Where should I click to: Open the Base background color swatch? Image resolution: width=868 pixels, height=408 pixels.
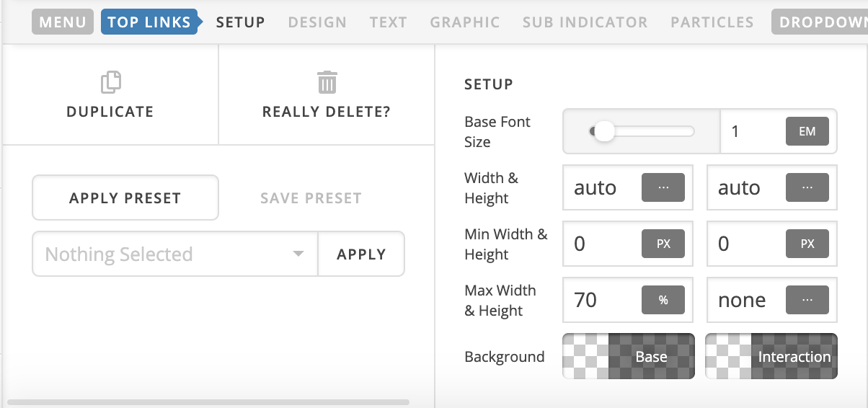pyautogui.click(x=629, y=356)
